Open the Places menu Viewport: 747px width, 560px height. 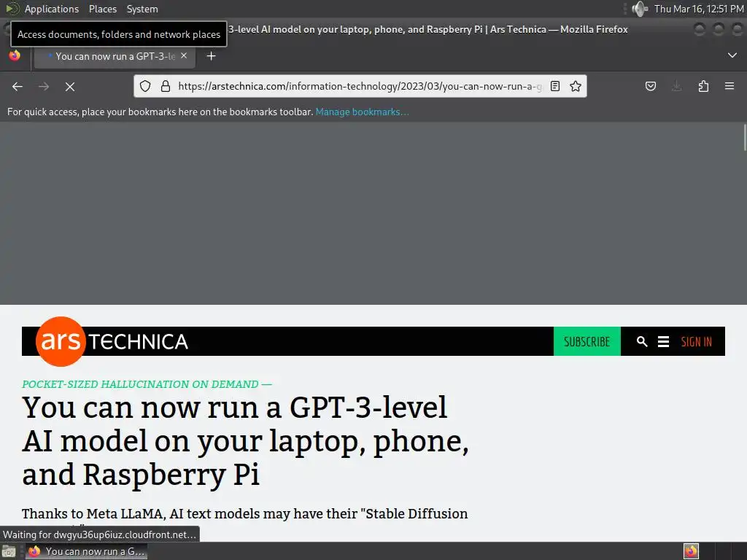click(102, 9)
